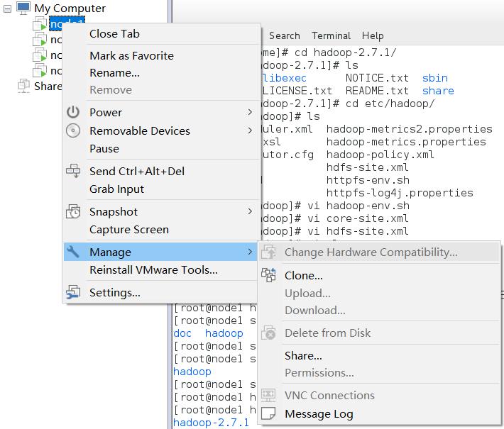Click 'hadoop-metrics2.properties' in terminal
This screenshot has width=504, height=429.
pyautogui.click(x=409, y=129)
